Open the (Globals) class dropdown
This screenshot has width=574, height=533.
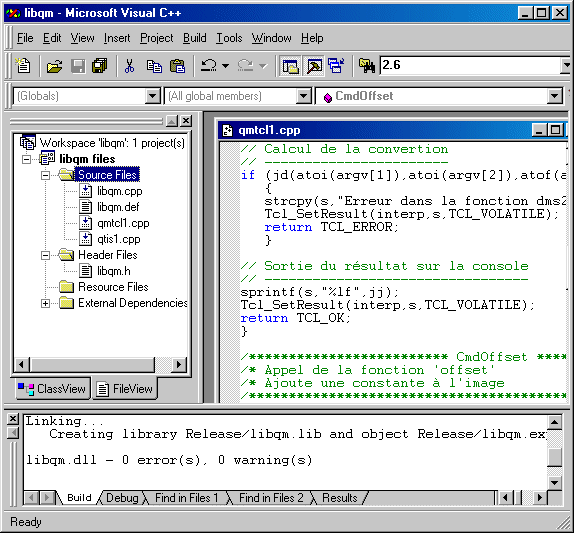[x=153, y=96]
